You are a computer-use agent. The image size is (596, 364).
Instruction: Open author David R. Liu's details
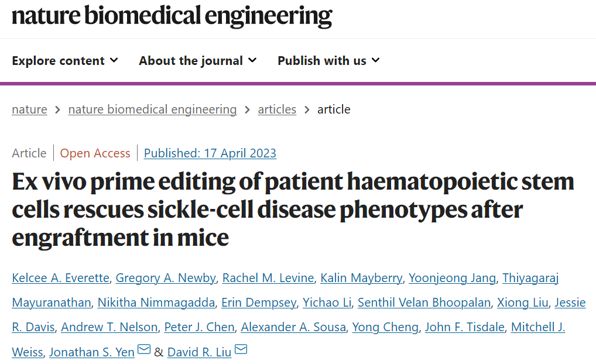click(199, 352)
